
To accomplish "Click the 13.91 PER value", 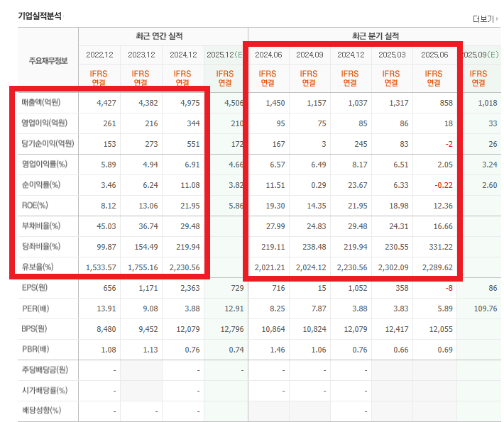I will point(106,309).
